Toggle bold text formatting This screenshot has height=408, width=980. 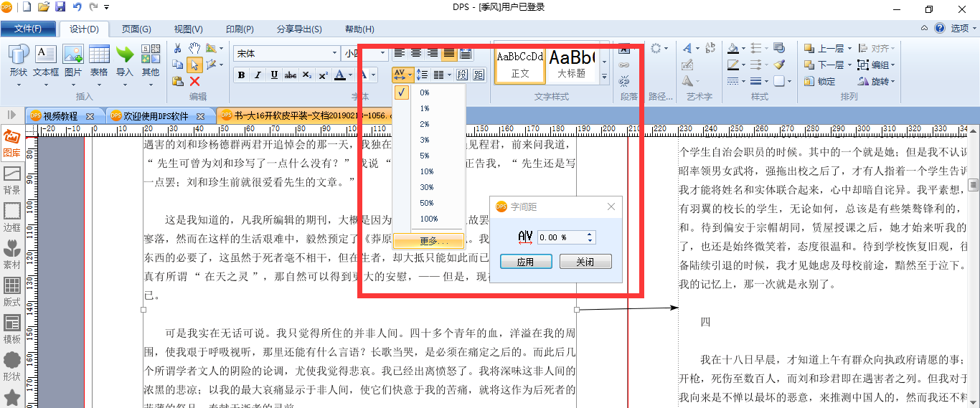coord(241,75)
